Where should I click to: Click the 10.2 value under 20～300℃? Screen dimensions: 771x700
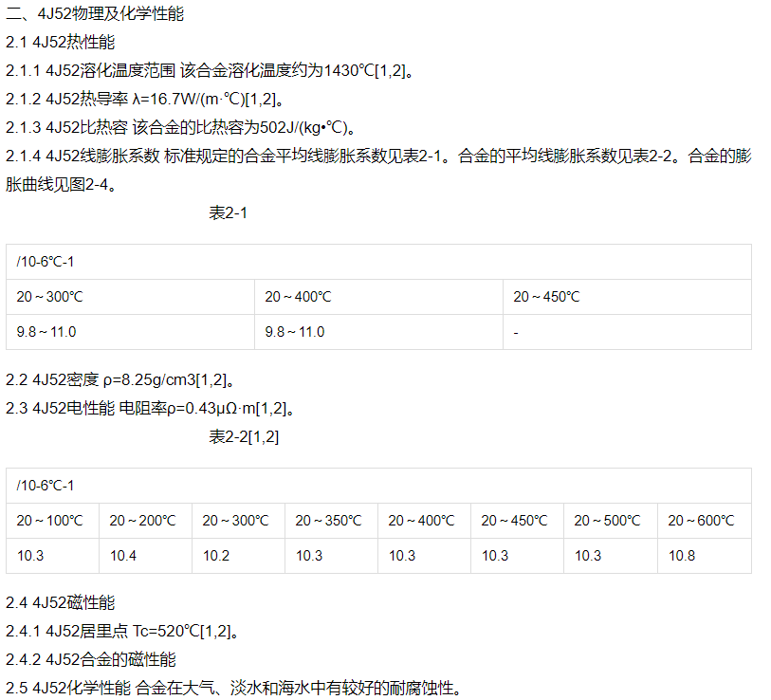pyautogui.click(x=216, y=556)
